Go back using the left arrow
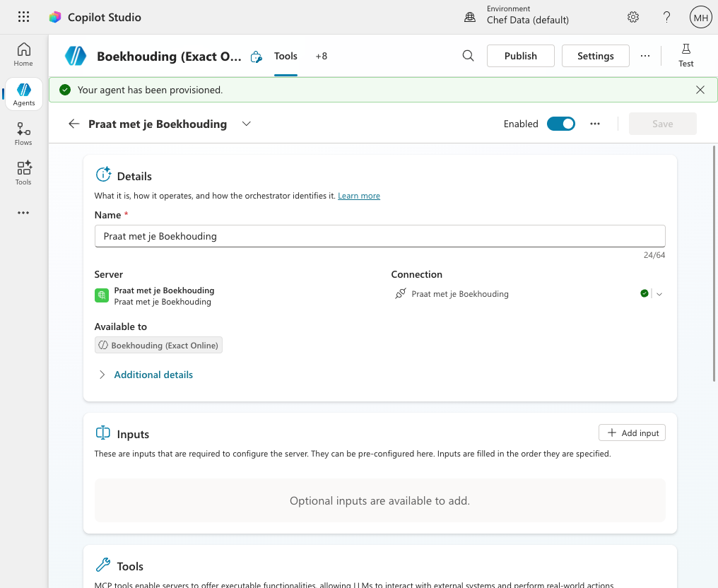The image size is (718, 588). point(73,124)
